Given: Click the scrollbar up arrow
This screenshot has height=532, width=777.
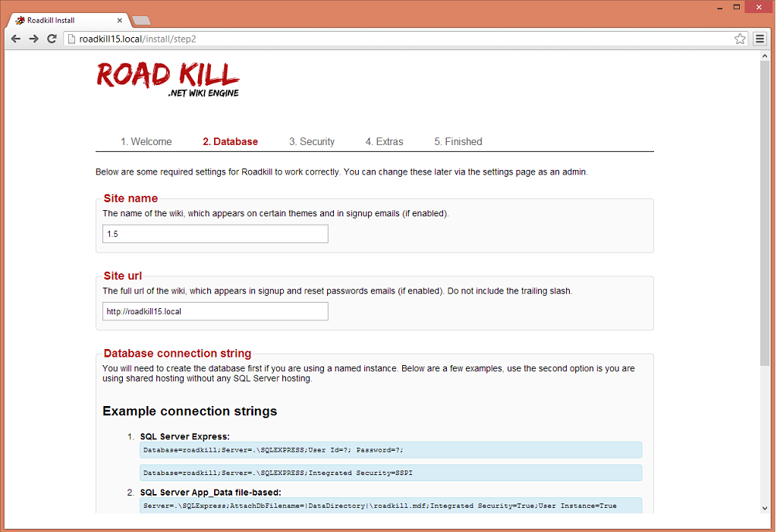Looking at the screenshot, I should click(x=765, y=57).
